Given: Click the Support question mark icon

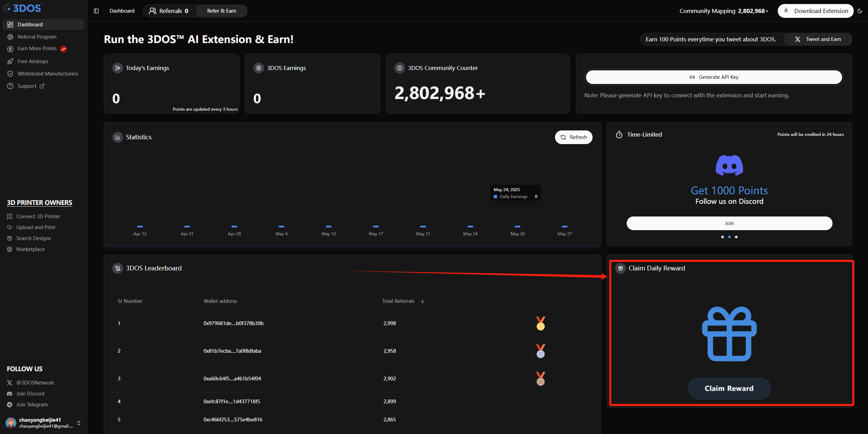Looking at the screenshot, I should pos(10,86).
